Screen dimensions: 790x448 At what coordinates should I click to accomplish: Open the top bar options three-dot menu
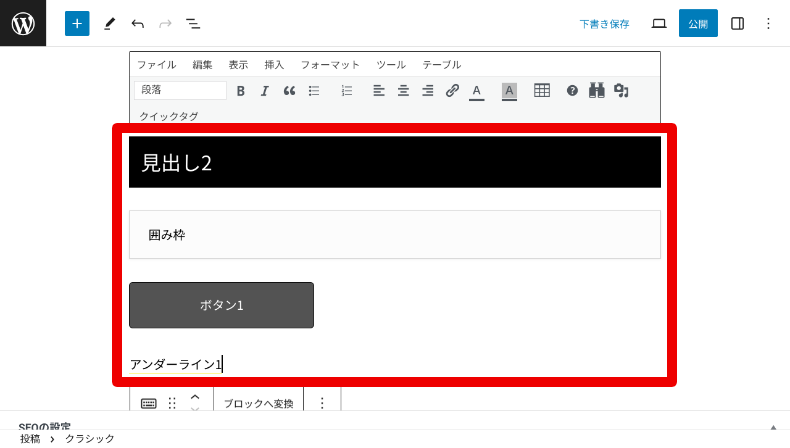[768, 24]
